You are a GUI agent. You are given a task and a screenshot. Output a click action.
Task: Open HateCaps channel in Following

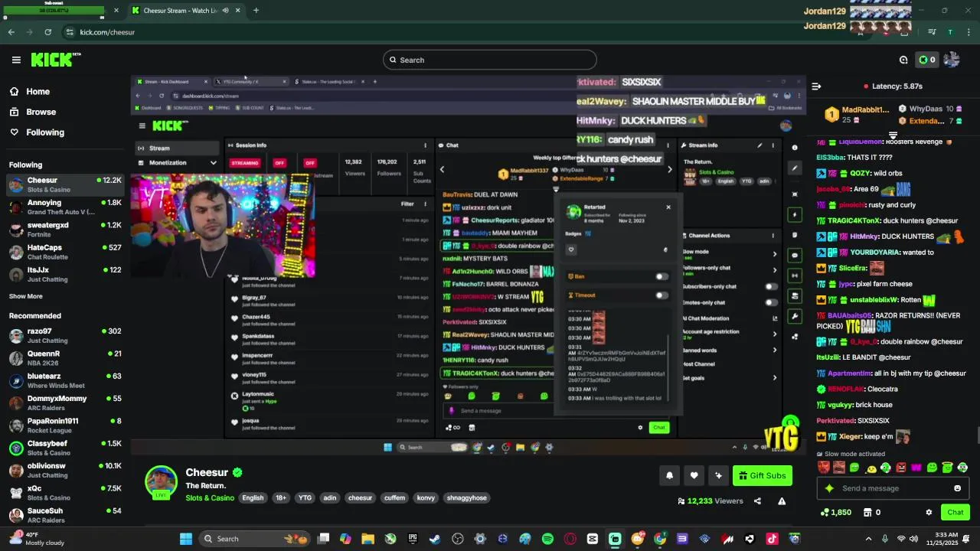click(65, 252)
